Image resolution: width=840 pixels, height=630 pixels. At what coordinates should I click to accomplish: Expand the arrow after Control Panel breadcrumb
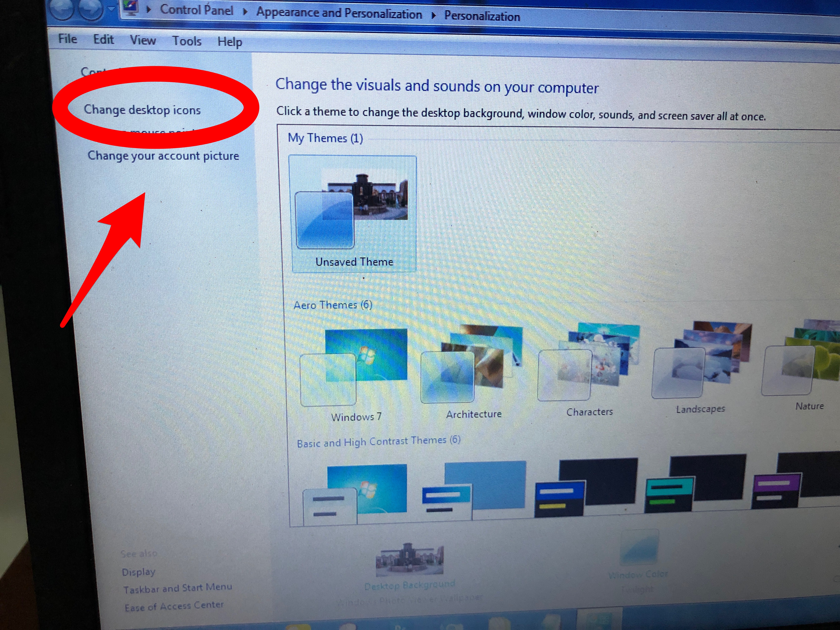click(245, 12)
